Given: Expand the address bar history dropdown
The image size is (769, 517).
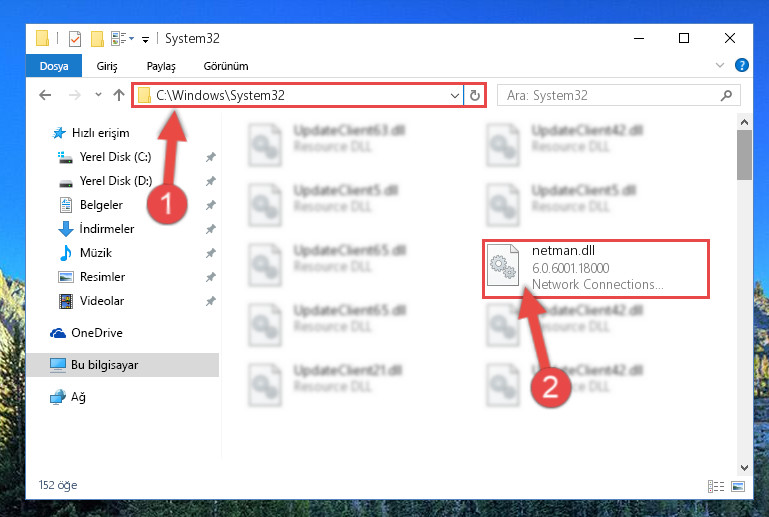Looking at the screenshot, I should (455, 95).
